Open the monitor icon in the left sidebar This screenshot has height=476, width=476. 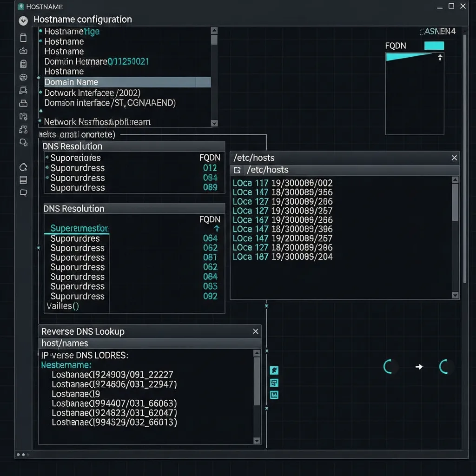23,90
